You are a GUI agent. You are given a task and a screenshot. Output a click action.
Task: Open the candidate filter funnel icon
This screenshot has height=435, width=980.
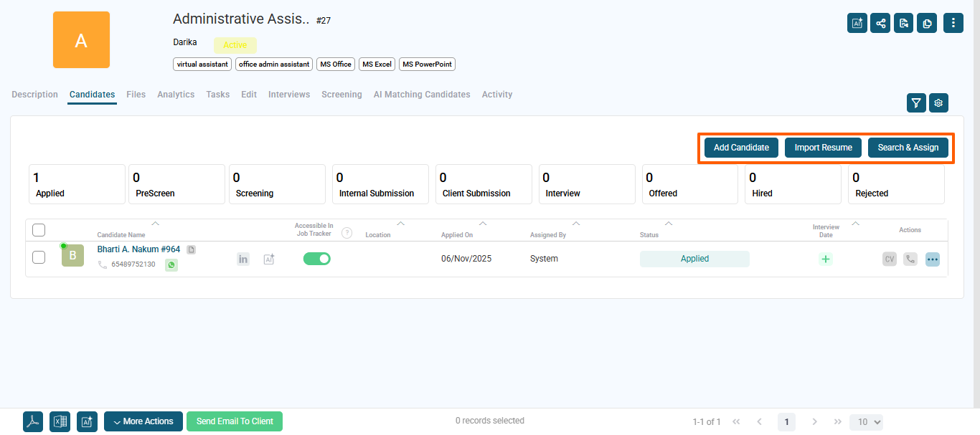point(916,103)
